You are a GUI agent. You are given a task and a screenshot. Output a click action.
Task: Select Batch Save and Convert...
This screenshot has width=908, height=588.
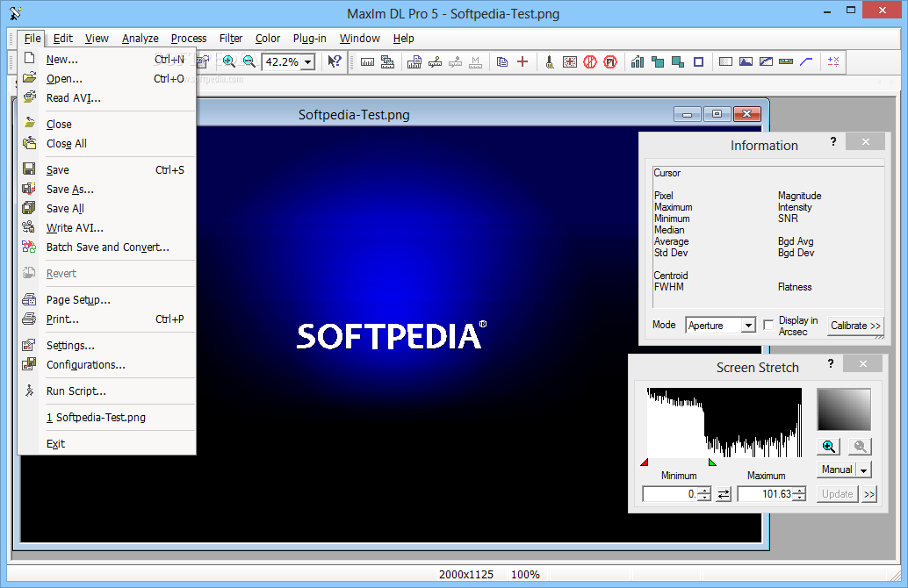(107, 247)
